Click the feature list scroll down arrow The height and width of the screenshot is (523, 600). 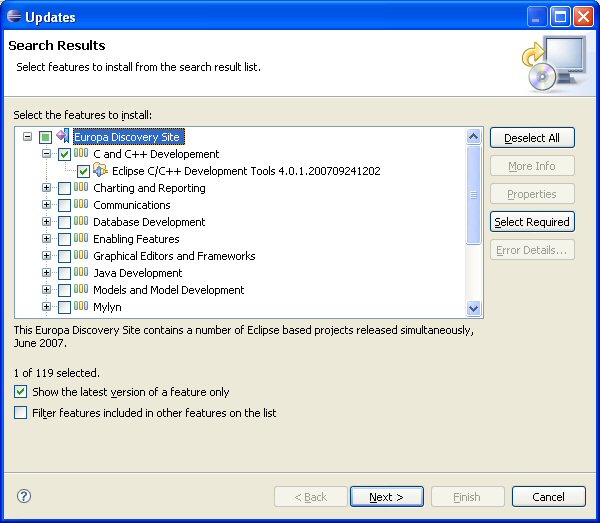tap(474, 309)
